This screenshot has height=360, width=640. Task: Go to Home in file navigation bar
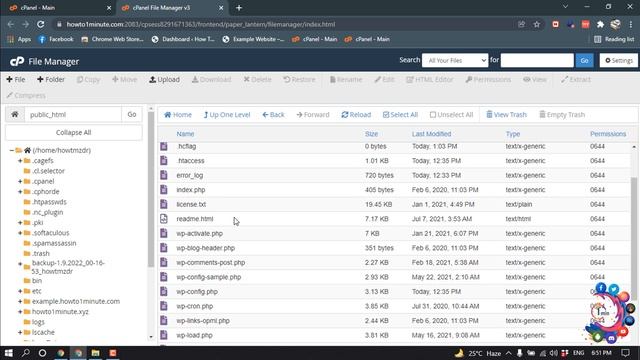point(178,115)
